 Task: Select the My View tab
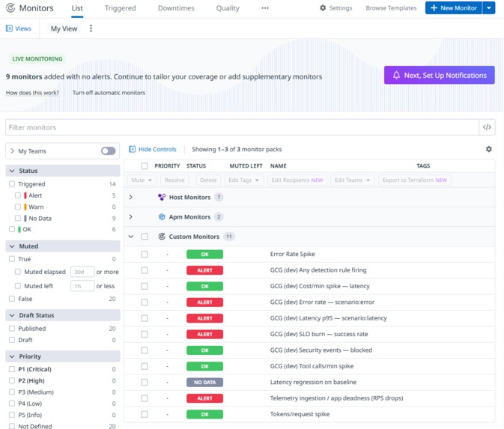[64, 28]
